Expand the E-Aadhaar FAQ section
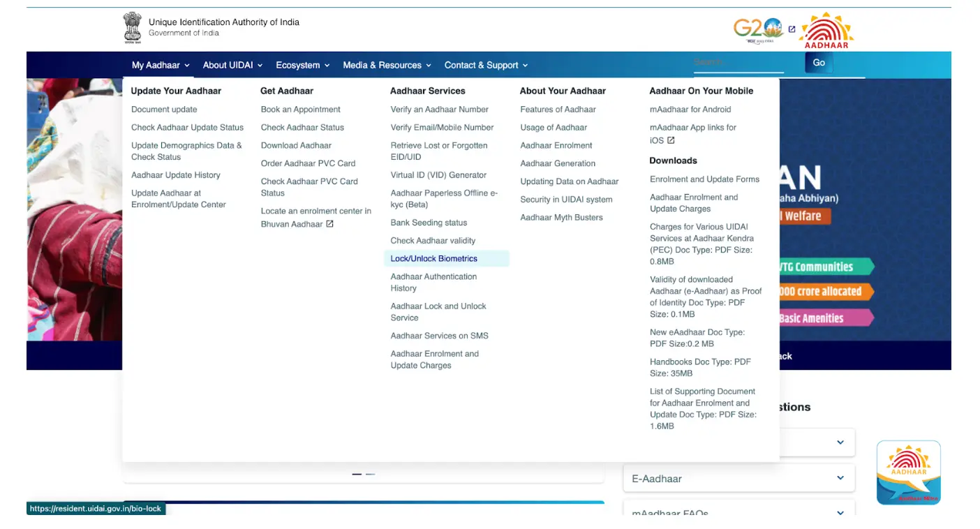980x529 pixels. click(x=738, y=479)
